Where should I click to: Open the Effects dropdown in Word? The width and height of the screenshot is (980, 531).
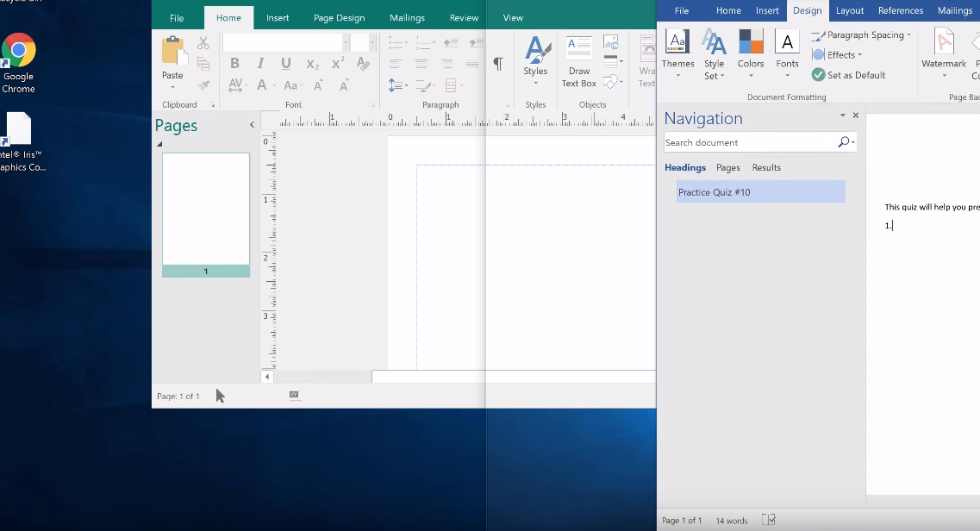837,55
